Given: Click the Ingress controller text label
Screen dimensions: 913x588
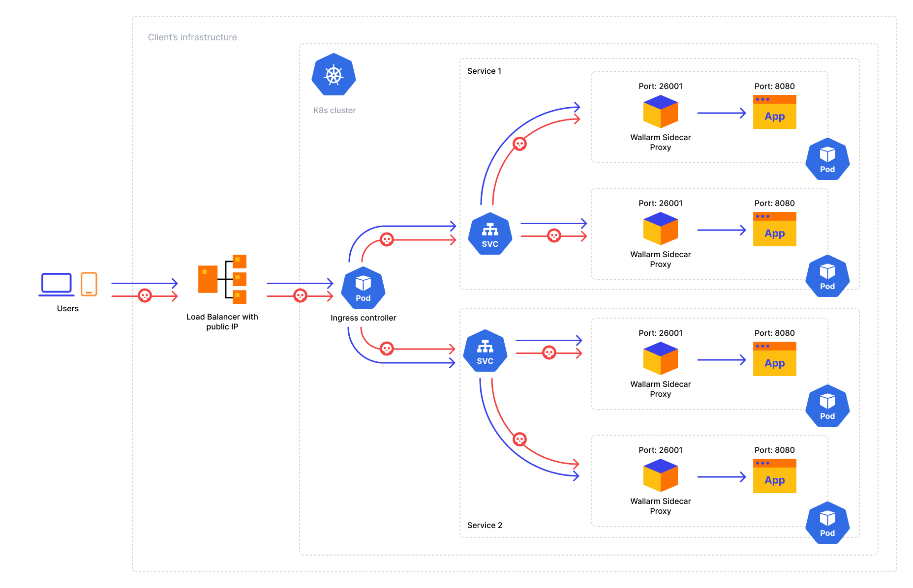Looking at the screenshot, I should (x=363, y=318).
